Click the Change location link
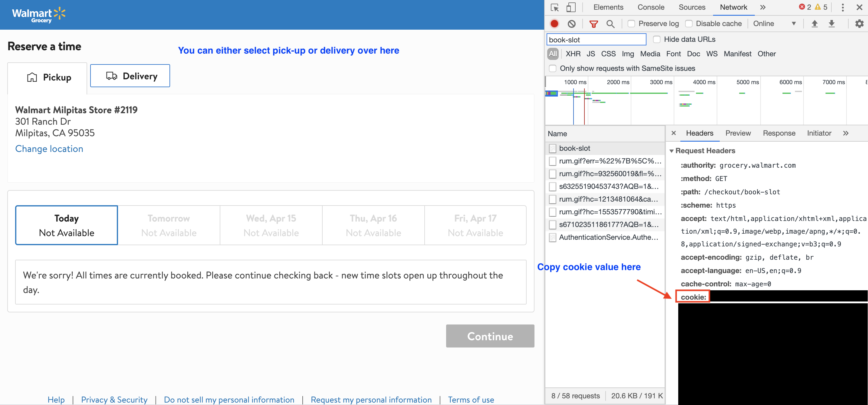Image resolution: width=868 pixels, height=405 pixels. [49, 149]
